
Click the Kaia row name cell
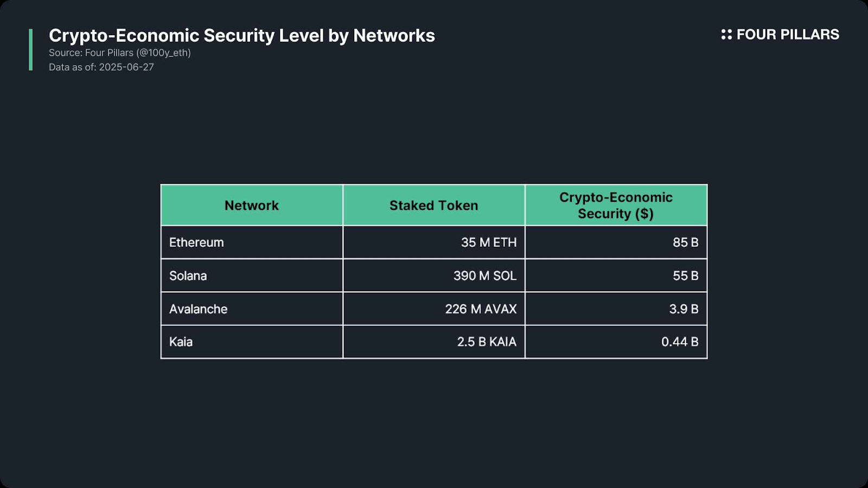[181, 342]
